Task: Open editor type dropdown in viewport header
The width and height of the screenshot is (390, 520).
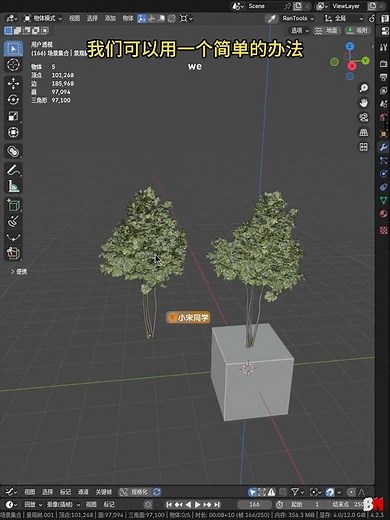Action: click(12, 18)
